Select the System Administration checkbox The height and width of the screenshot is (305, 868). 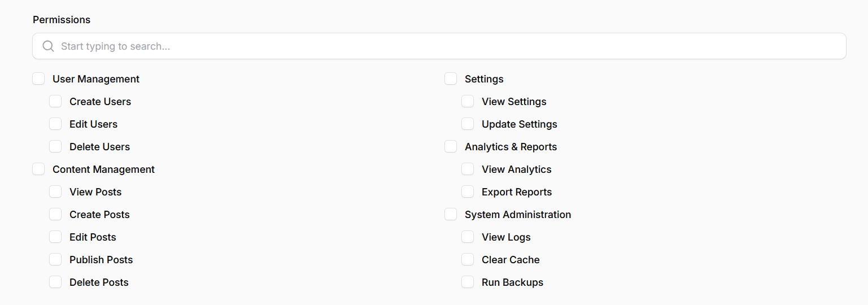tap(451, 215)
